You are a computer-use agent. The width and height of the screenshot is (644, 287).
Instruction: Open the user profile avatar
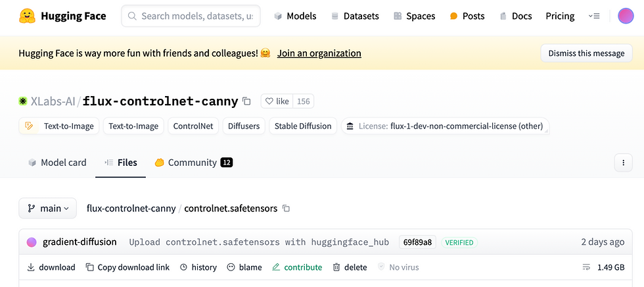[626, 16]
